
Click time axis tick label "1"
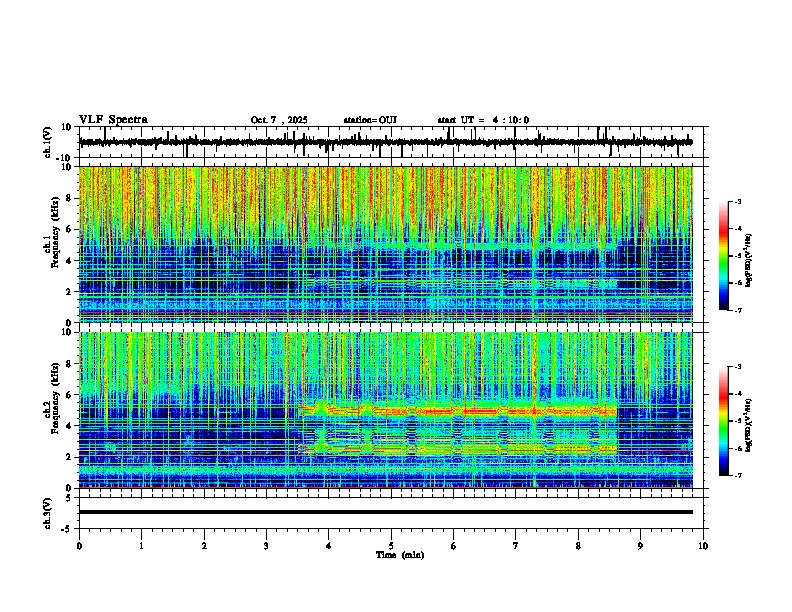141,546
